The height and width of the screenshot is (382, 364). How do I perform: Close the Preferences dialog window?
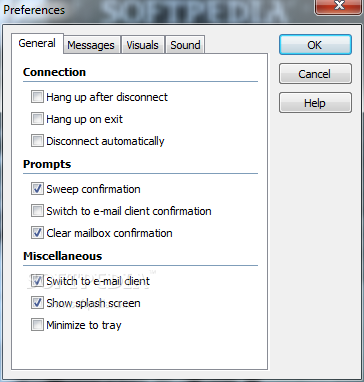[338, 6]
